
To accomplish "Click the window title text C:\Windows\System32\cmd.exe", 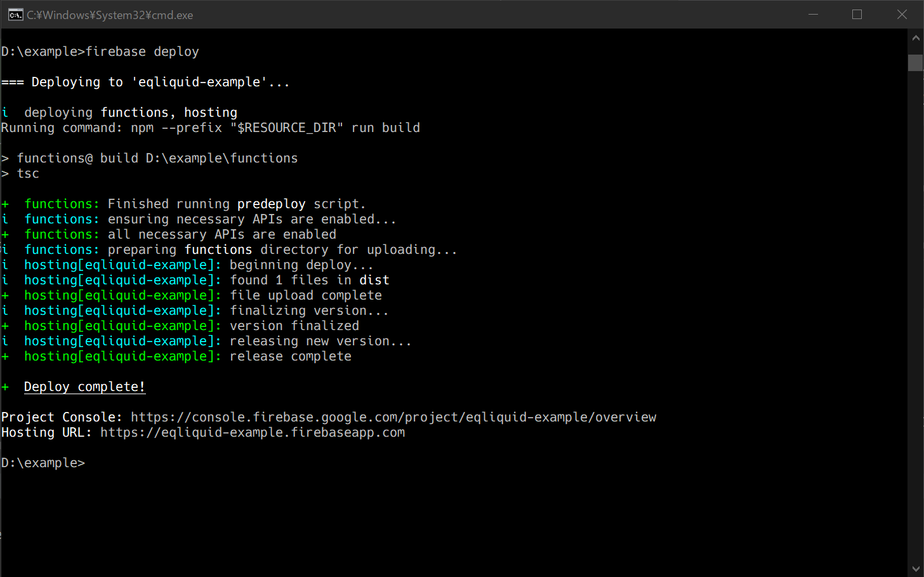I will click(x=110, y=15).
